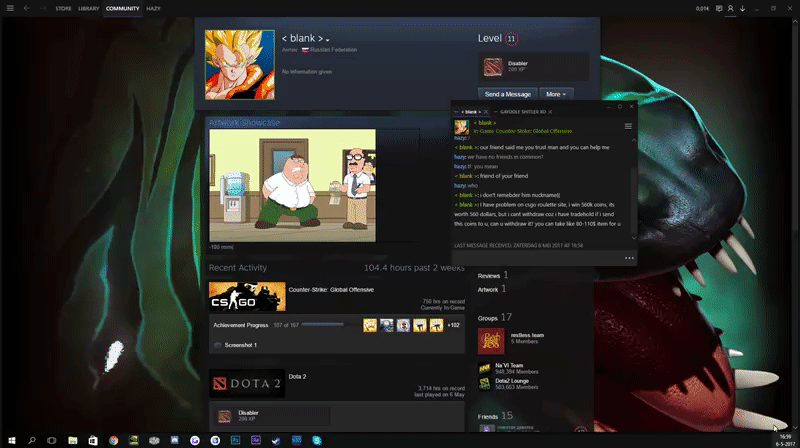800x448 pixels.
Task: Click the Russian Federation location text
Action: [333, 49]
